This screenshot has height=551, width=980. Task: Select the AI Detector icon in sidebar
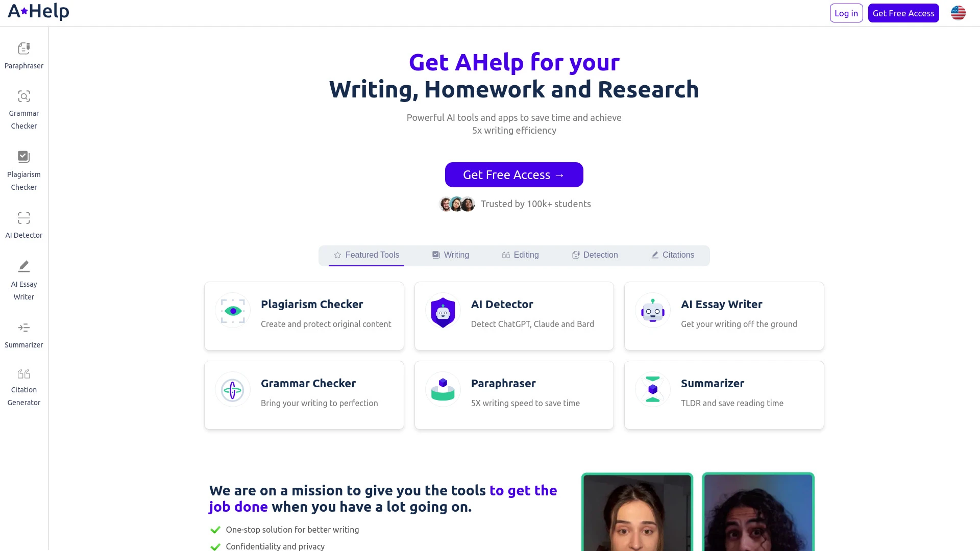tap(23, 217)
